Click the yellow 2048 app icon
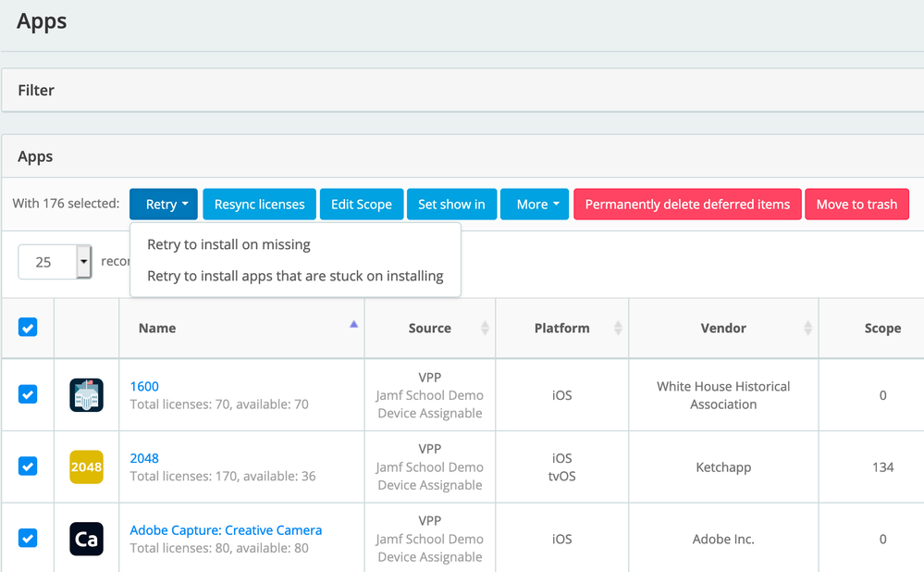 click(x=87, y=467)
